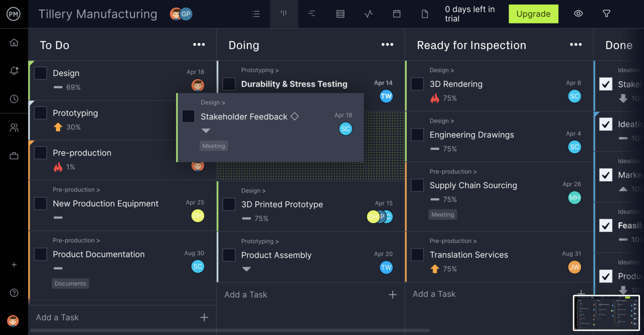Open the clock timesheet icon

14,99
